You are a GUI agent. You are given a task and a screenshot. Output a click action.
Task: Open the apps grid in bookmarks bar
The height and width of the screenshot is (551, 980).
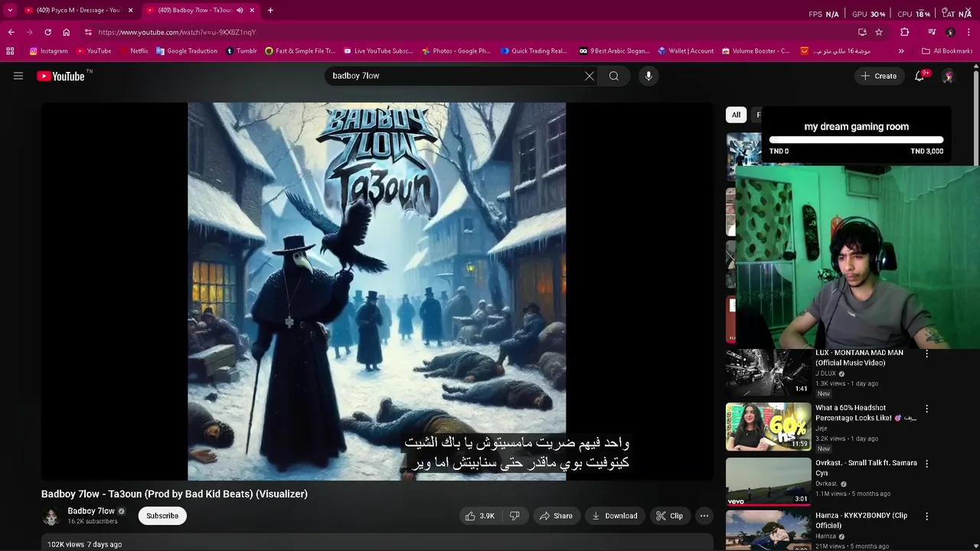[x=10, y=51]
